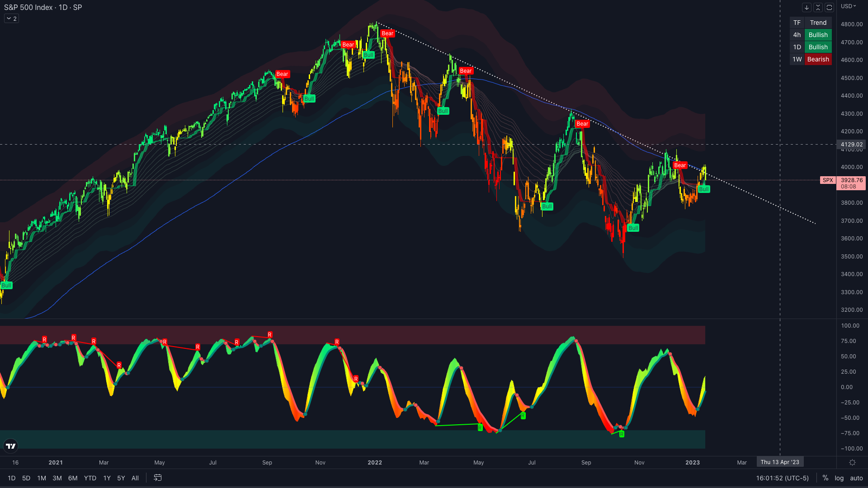Click the move pane down arrow icon
868x488 pixels.
807,7
